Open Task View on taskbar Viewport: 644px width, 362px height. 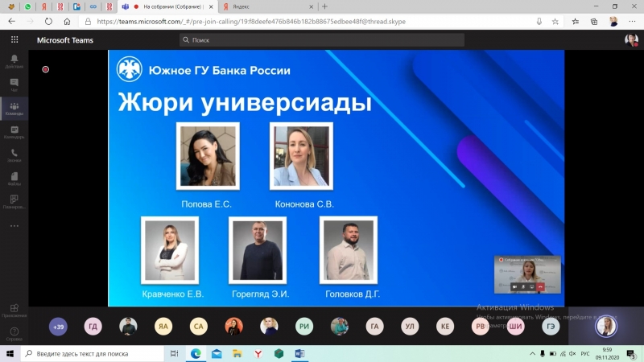tap(174, 353)
